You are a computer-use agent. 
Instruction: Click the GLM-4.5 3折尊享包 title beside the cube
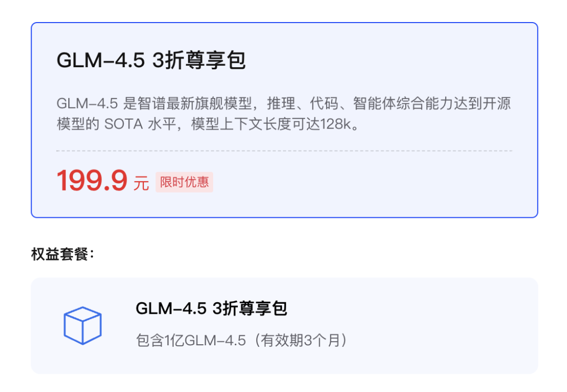(211, 309)
